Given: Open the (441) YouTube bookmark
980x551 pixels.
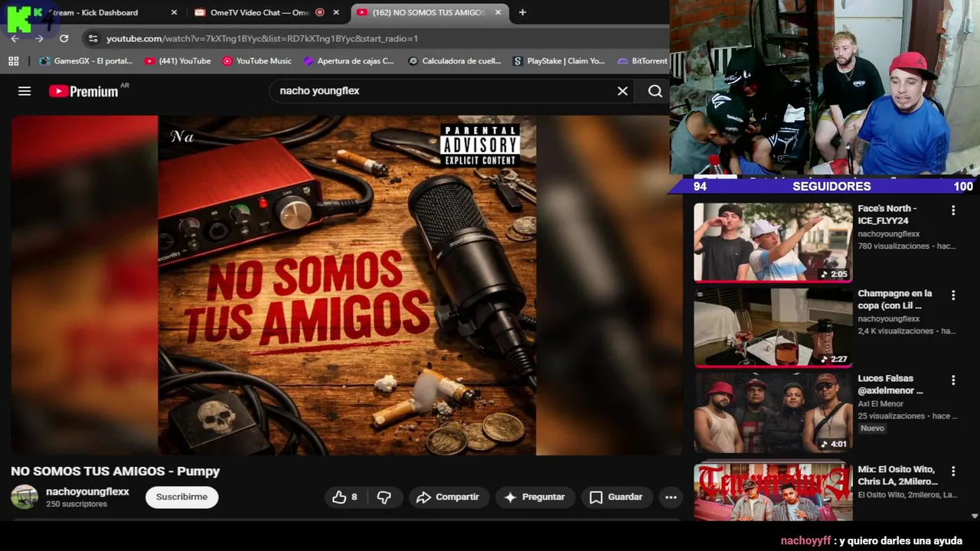Looking at the screenshot, I should click(x=178, y=61).
